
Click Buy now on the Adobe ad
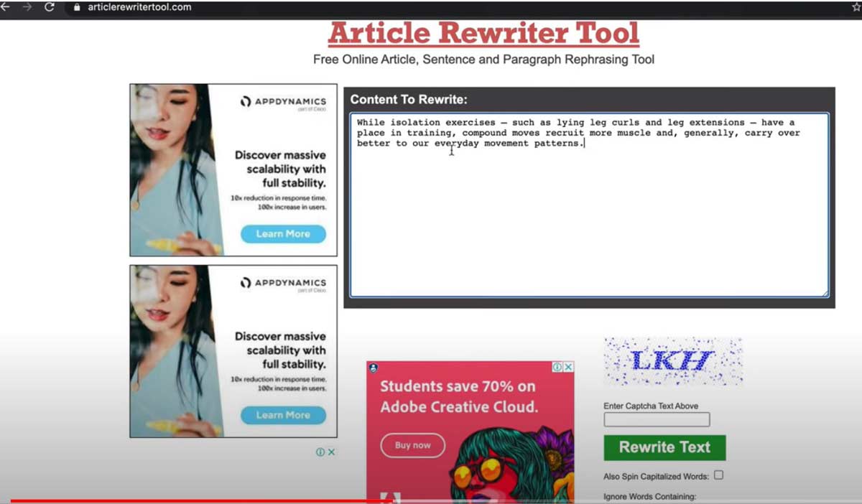pyautogui.click(x=412, y=445)
